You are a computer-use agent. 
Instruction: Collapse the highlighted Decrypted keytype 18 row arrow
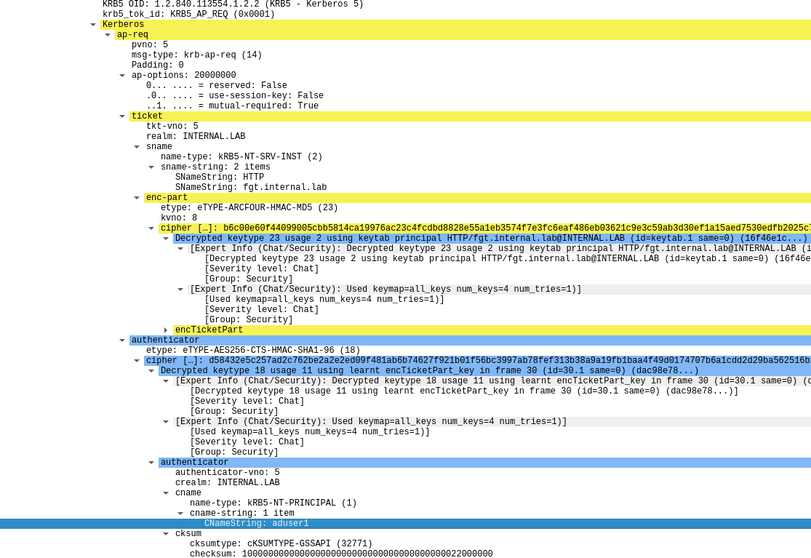(151, 371)
